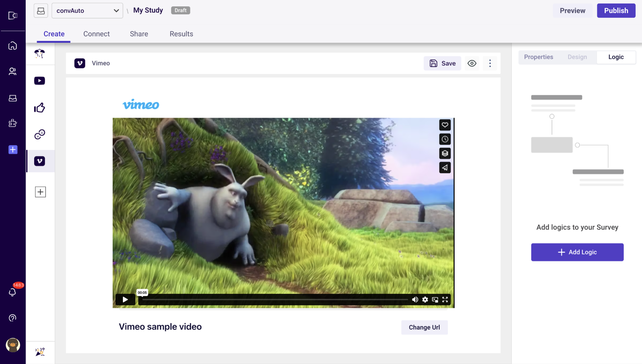The image size is (642, 364).
Task: Select the thank-you celebration page icon
Action: [x=40, y=352]
